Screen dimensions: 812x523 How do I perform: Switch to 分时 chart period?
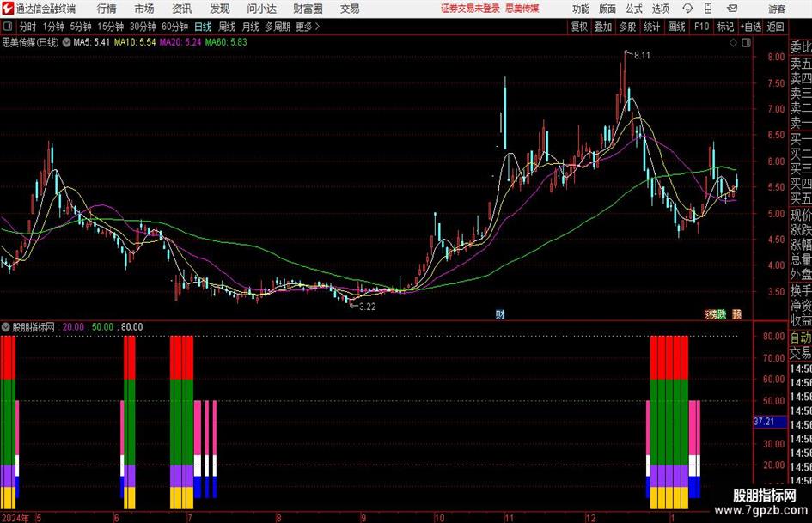pos(28,27)
